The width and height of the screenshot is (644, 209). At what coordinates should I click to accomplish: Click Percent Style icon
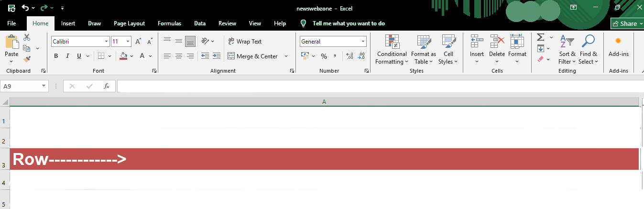(324, 56)
